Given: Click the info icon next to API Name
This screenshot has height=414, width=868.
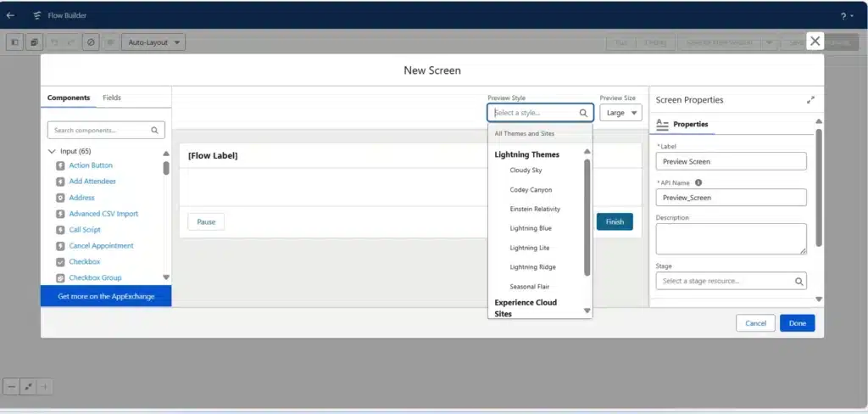Looking at the screenshot, I should coord(698,182).
